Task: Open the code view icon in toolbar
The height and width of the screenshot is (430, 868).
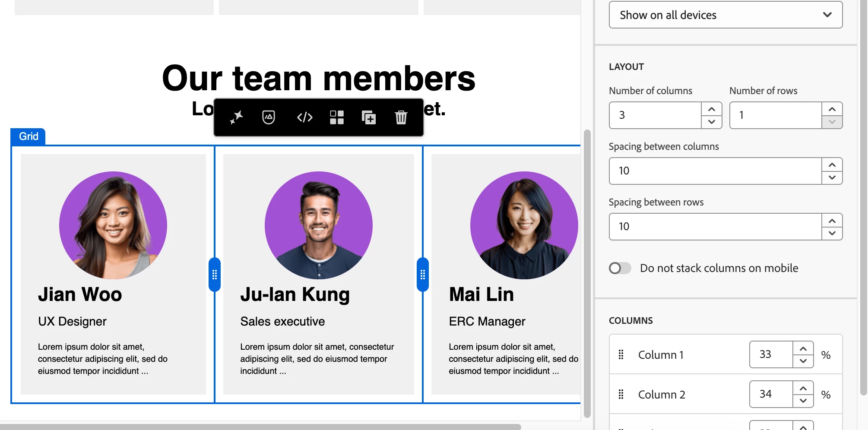Action: coord(305,117)
